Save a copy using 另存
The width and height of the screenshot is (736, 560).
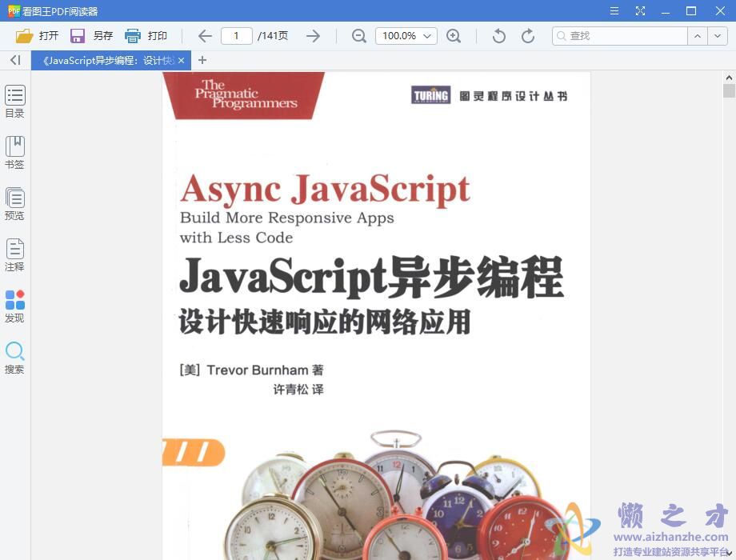[90, 35]
